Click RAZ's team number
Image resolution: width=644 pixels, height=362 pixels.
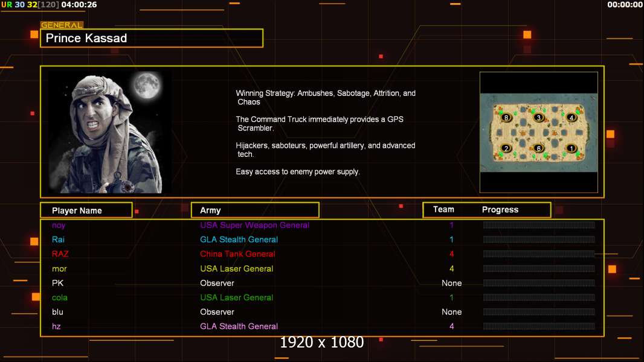[x=451, y=254]
